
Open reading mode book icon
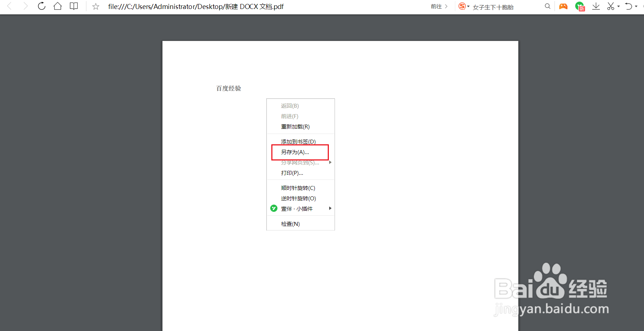74,6
